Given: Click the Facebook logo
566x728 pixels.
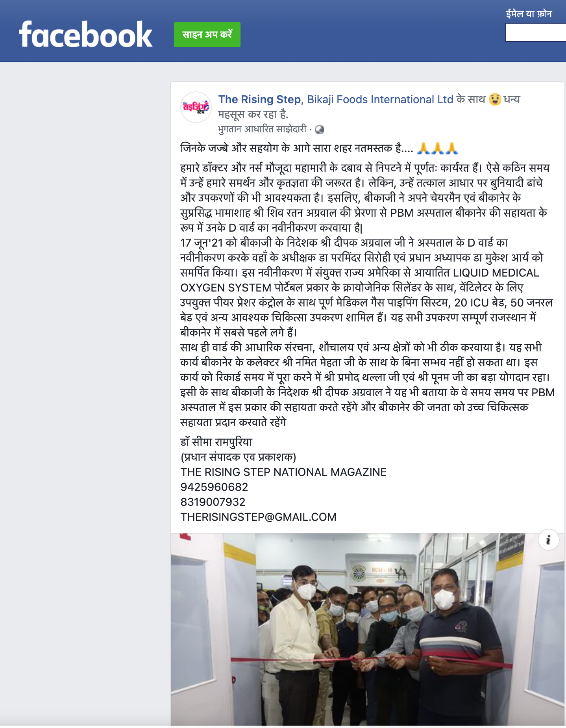Looking at the screenshot, I should (x=85, y=35).
